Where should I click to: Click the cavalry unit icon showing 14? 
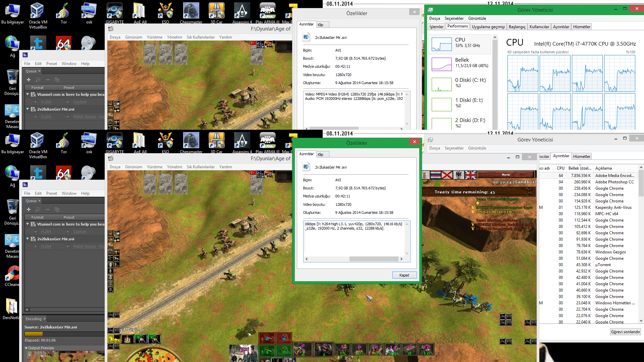coord(393,350)
